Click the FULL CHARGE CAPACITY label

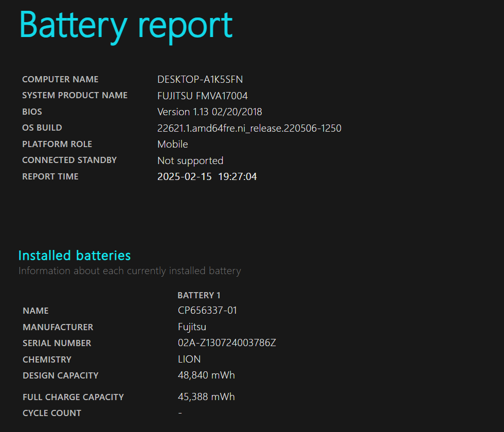[73, 397]
